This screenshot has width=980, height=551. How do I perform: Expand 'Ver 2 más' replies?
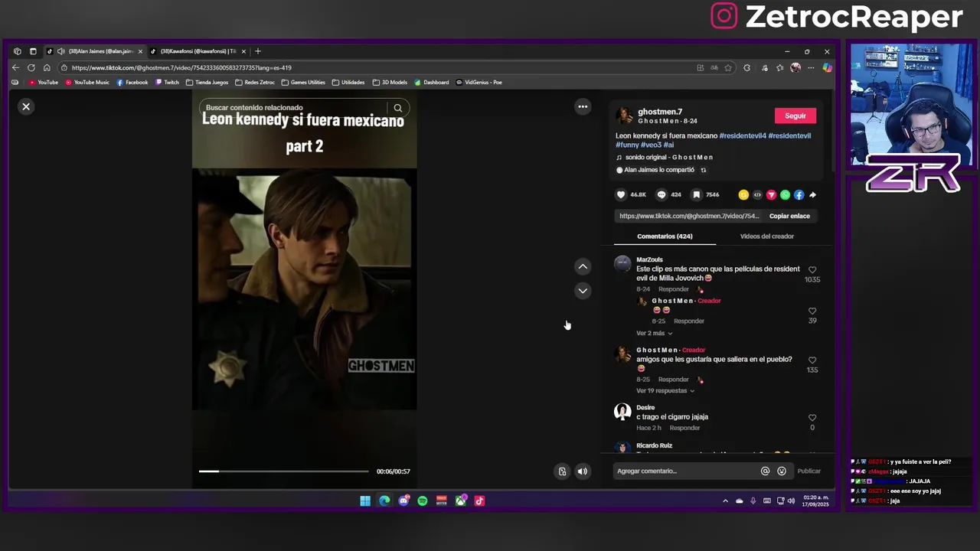[x=654, y=333]
